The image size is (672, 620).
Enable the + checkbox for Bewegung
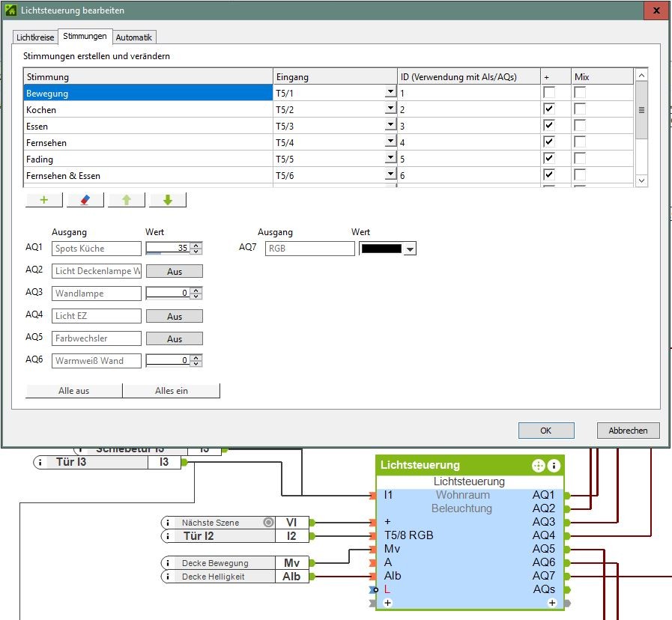[x=549, y=93]
